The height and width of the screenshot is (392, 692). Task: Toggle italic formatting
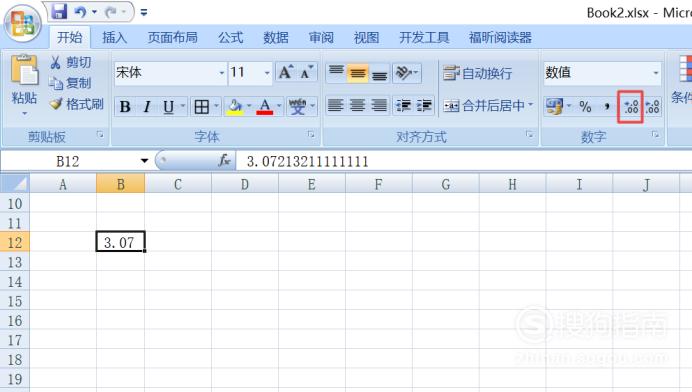pyautogui.click(x=147, y=106)
